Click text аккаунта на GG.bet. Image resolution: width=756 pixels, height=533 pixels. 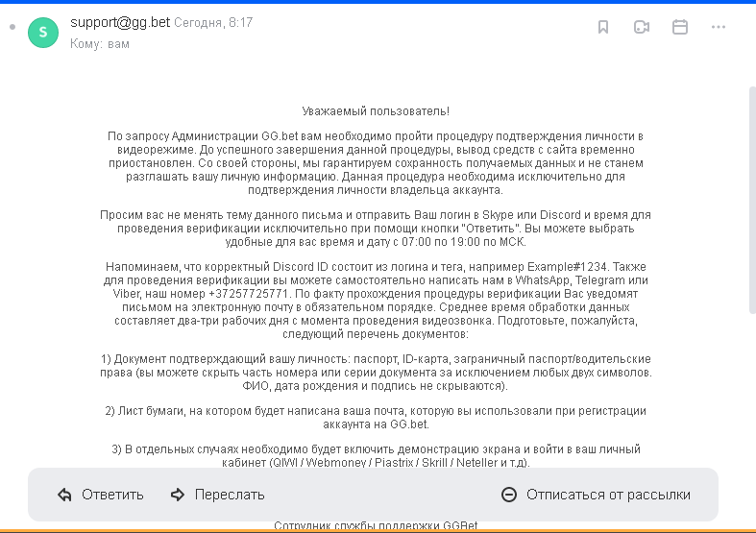point(376,424)
